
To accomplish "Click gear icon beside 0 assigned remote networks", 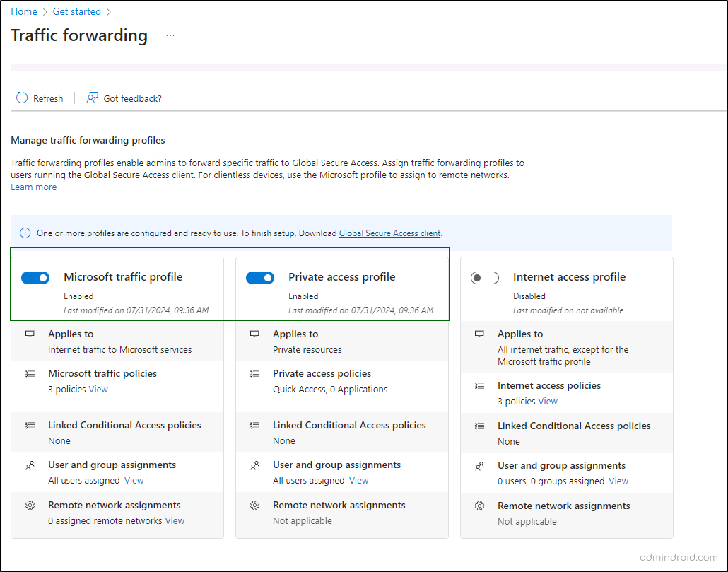I will click(30, 505).
